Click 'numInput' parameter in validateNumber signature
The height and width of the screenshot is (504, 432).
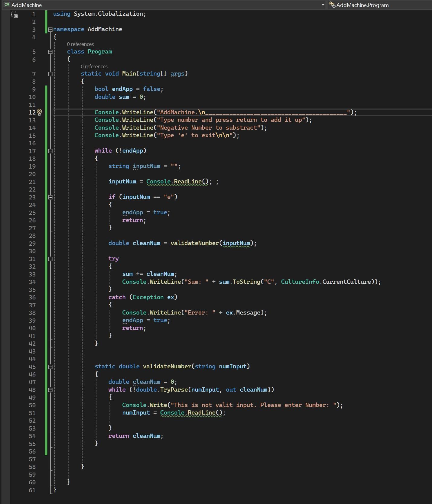tap(233, 367)
